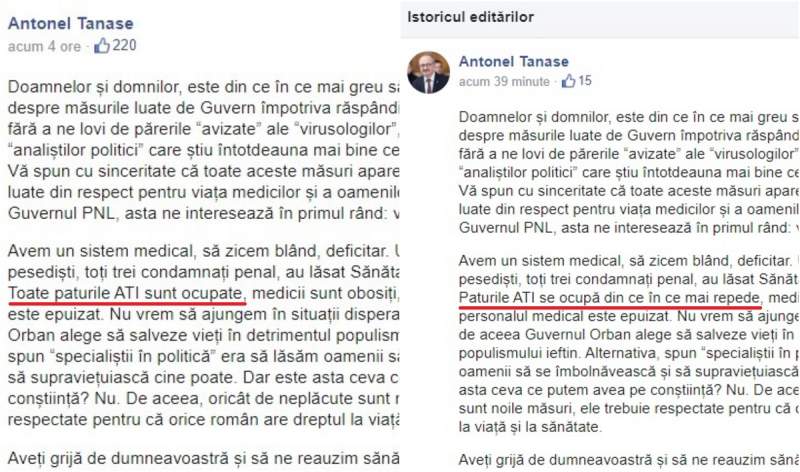
Task: Click left 'Aveți grijă de dumneavoastră' line
Action: click(x=203, y=458)
